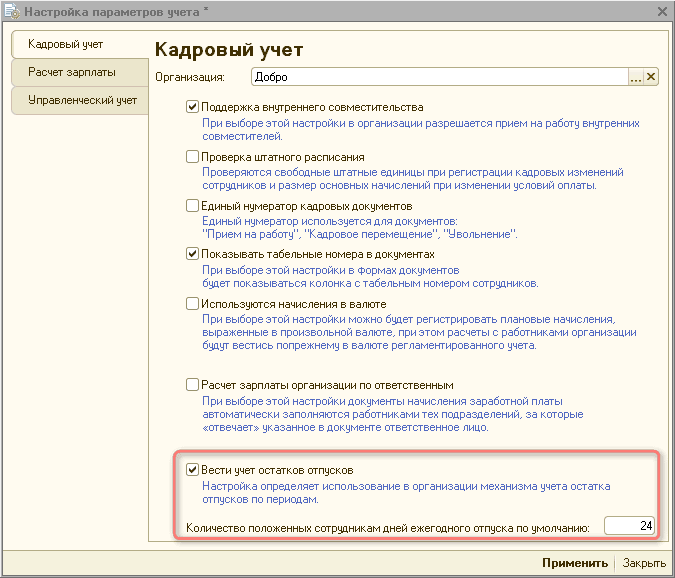
Task: Select the Кадровый учет tab
Action: [66, 45]
